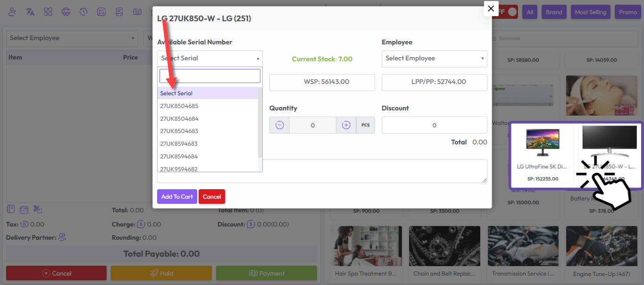Open the Employee dropdown in the dialog
This screenshot has height=285, width=644.
[x=435, y=59]
